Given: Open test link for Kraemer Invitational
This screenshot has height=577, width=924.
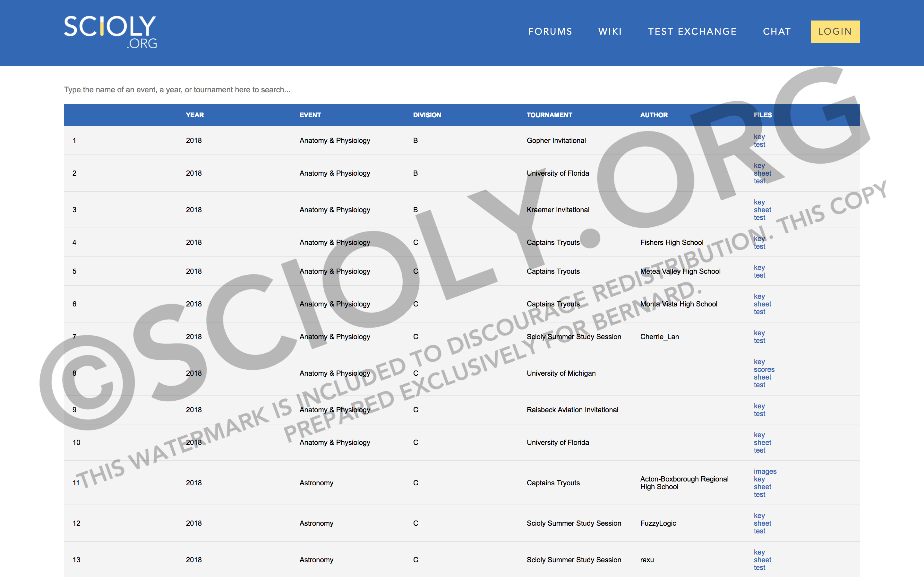Looking at the screenshot, I should [759, 218].
